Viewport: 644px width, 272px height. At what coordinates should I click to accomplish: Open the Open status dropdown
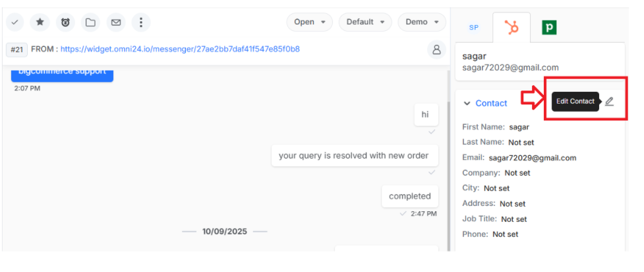coord(310,22)
